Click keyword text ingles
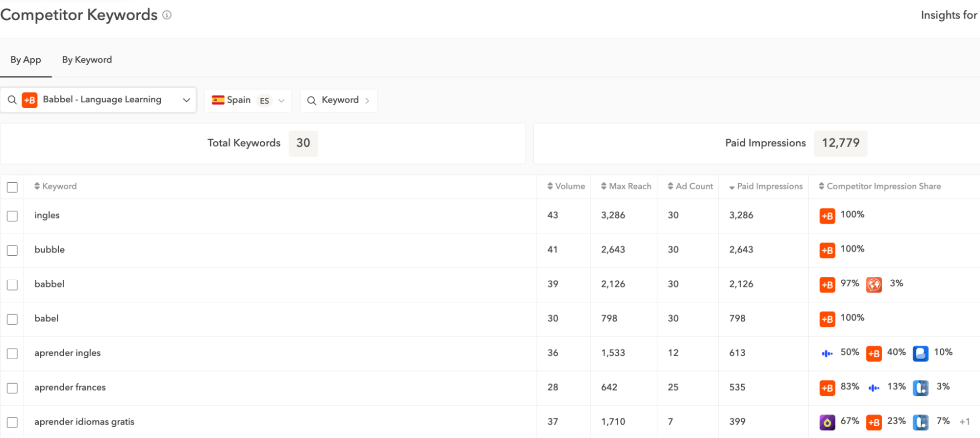 [x=47, y=215]
